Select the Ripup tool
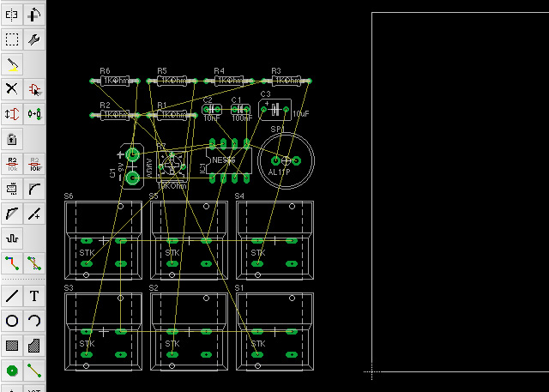Image resolution: width=549 pixels, height=392 pixels. [34, 262]
